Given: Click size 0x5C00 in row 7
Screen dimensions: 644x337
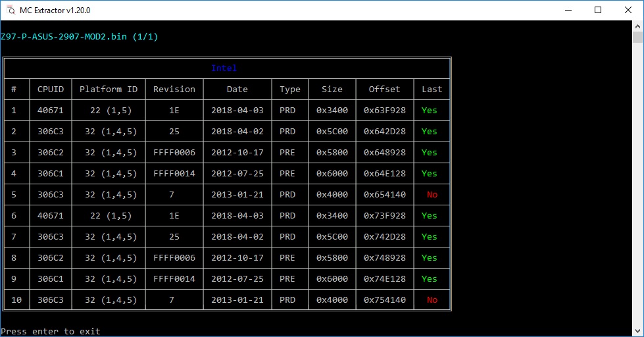Looking at the screenshot, I should click(x=332, y=237).
